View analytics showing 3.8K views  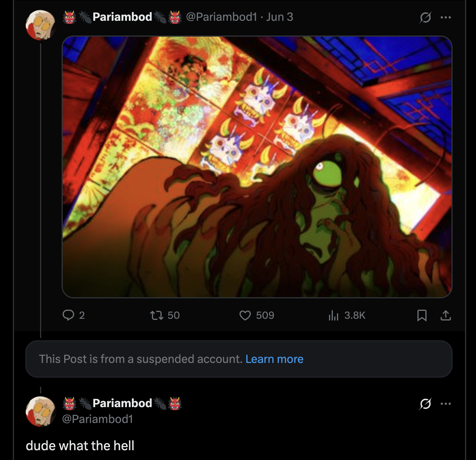[334, 315]
